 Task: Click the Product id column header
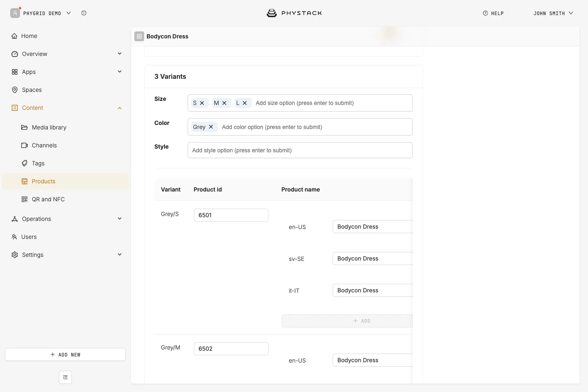[208, 189]
